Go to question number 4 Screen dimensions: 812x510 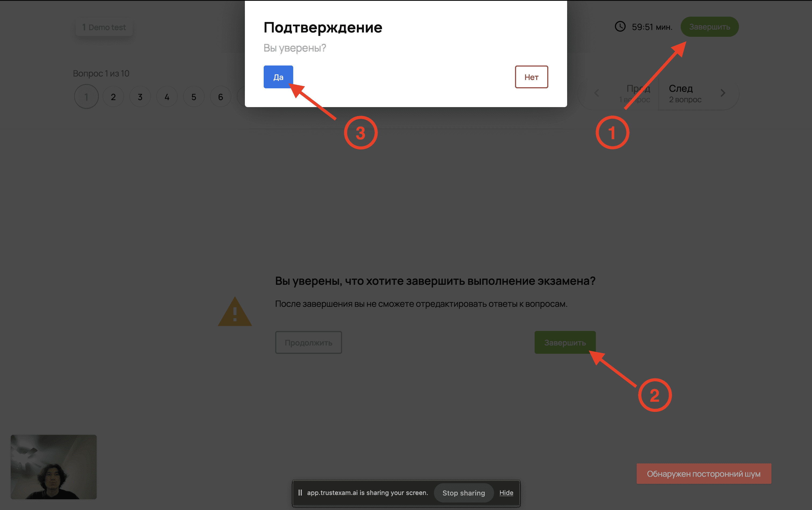(x=167, y=97)
